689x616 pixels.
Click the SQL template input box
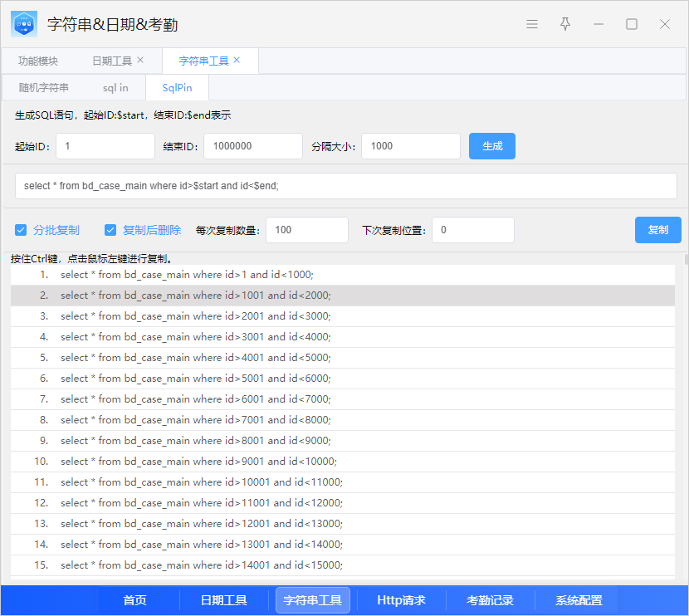pyautogui.click(x=346, y=186)
